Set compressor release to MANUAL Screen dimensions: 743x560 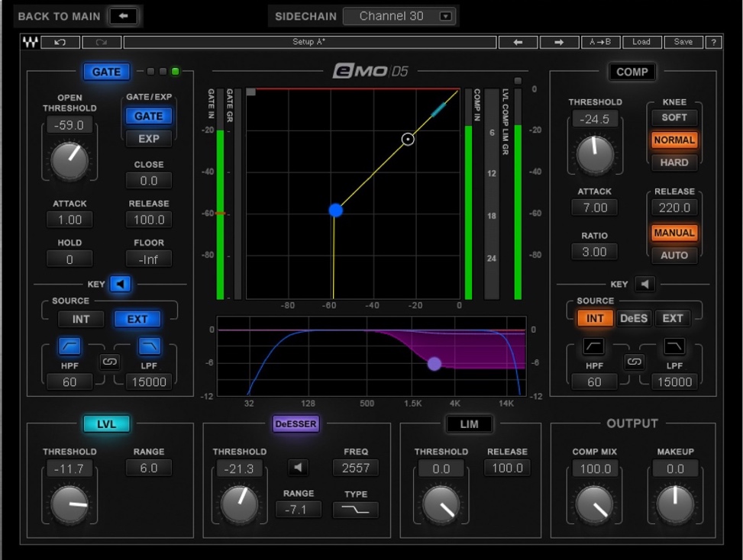pos(674,233)
